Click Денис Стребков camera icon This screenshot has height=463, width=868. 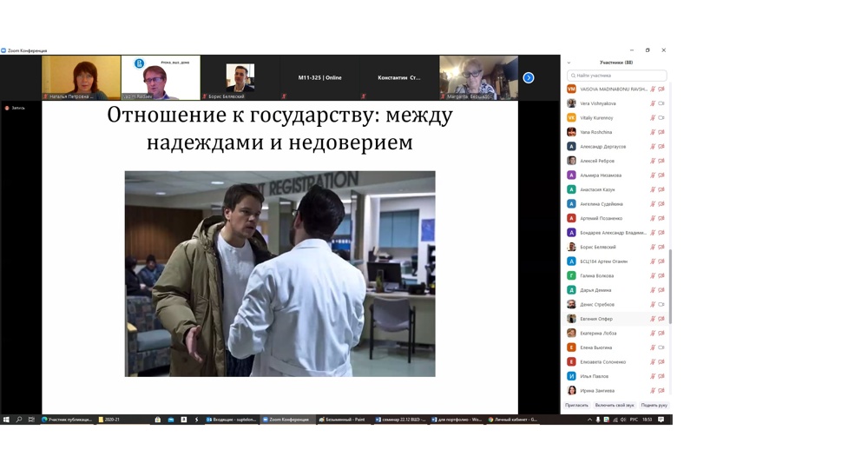click(661, 305)
